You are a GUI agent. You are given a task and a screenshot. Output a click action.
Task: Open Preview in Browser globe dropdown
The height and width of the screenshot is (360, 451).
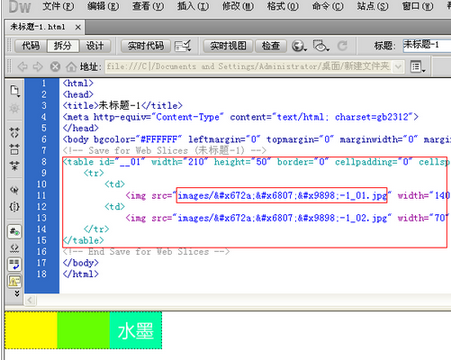[x=299, y=46]
